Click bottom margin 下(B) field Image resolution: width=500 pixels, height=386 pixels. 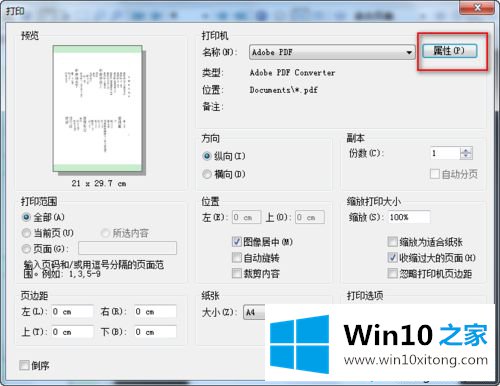click(155, 332)
